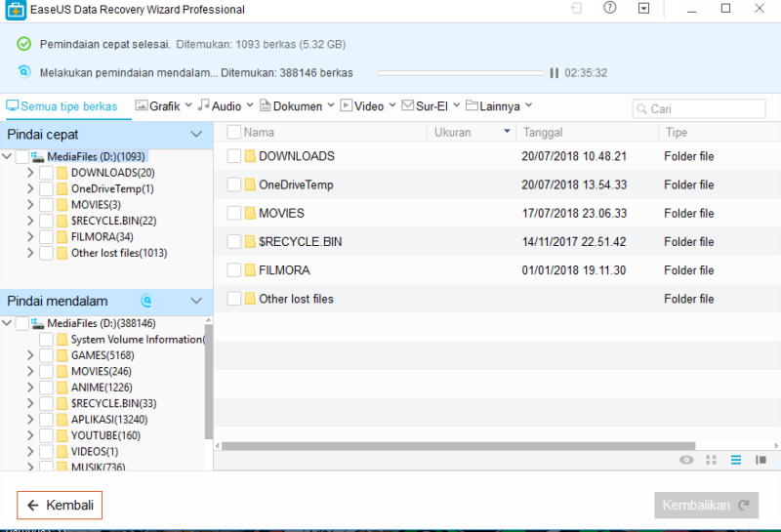781x532 pixels.
Task: Click MediaFiles drive icon under Pindai mendalam
Action: [x=37, y=324]
